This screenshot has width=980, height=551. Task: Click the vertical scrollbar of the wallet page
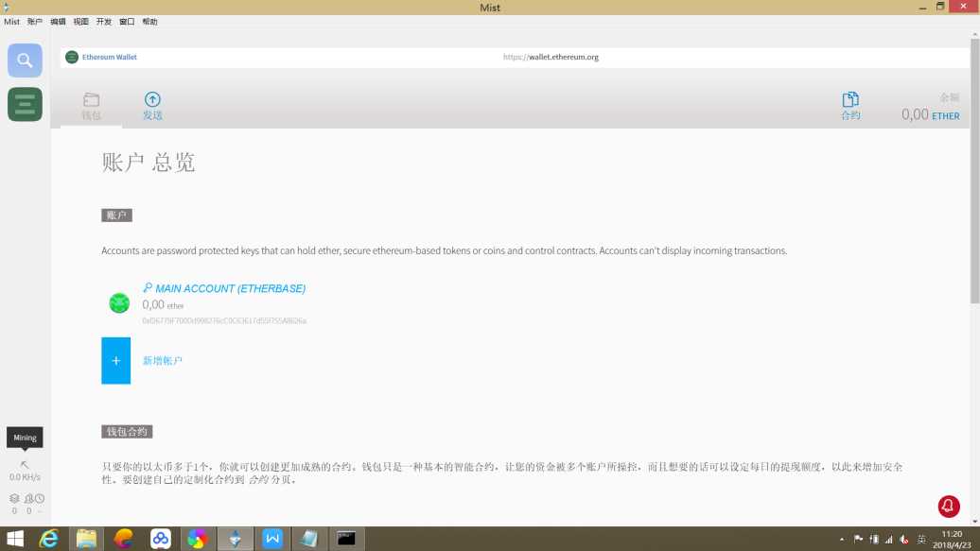[x=975, y=278]
